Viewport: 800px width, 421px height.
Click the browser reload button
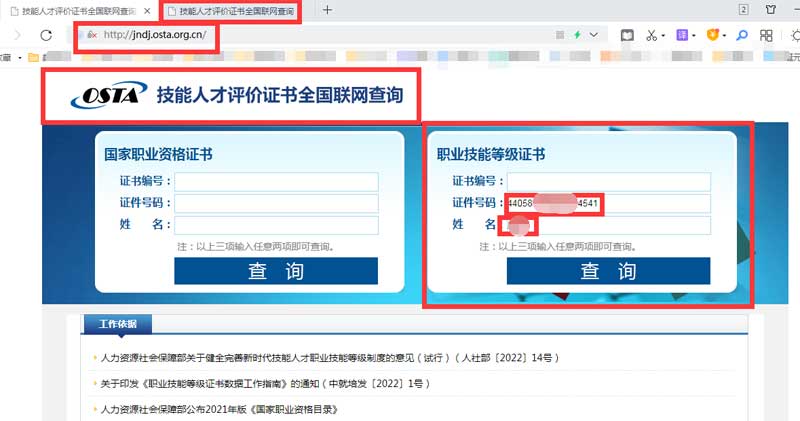coord(46,34)
